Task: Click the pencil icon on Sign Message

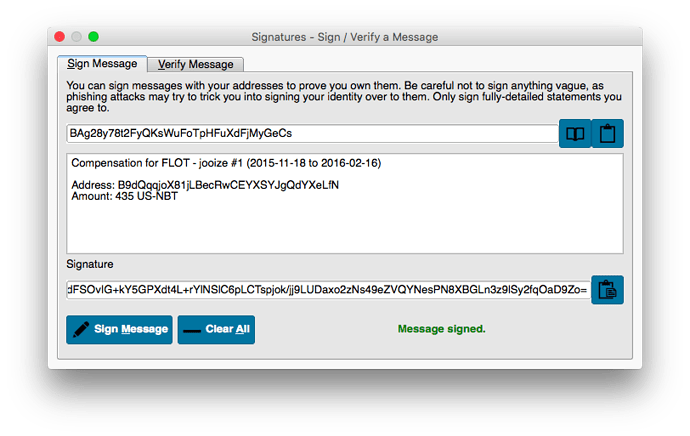Action: pos(81,329)
